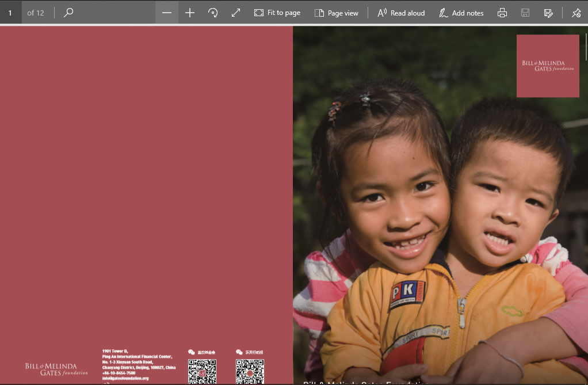This screenshot has height=385, width=588.
Task: Enter full screen with the diagonal arrow icon
Action: click(x=235, y=13)
